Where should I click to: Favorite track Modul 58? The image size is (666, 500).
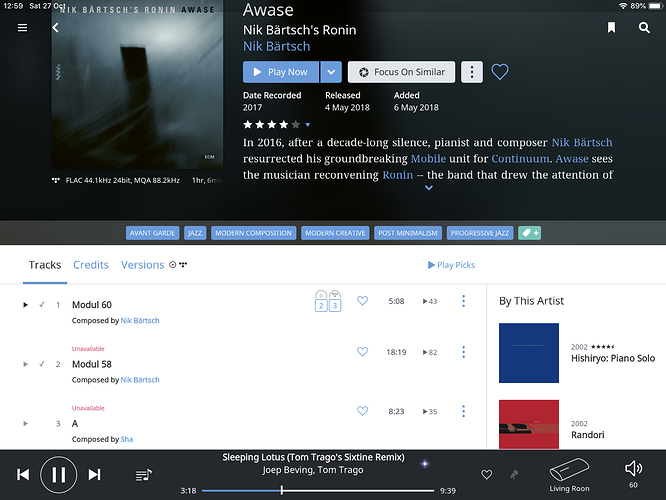[362, 352]
